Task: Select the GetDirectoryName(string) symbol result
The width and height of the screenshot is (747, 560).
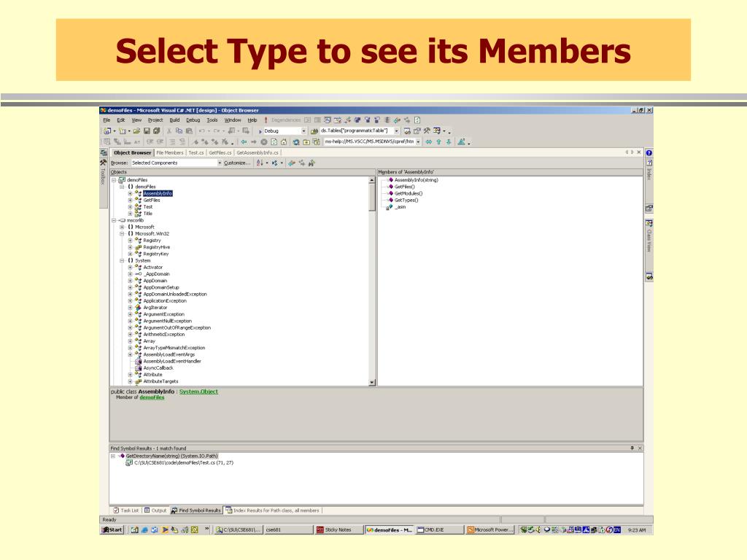Action: (171, 456)
